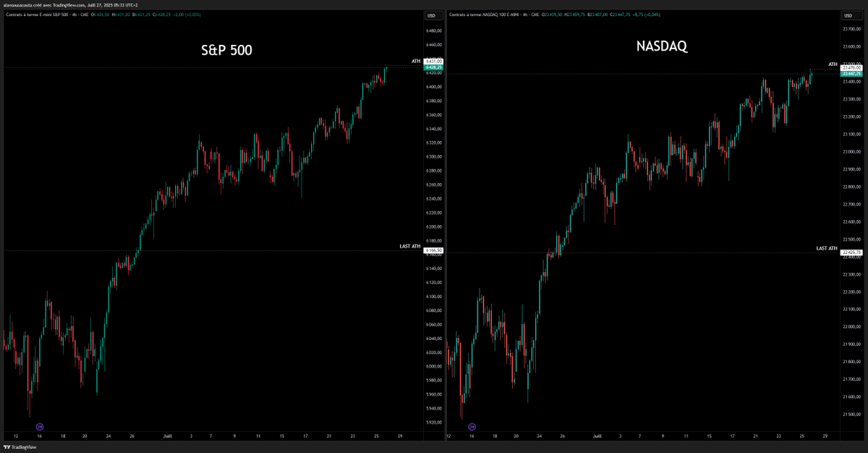Click the S&P 500 text label

226,51
